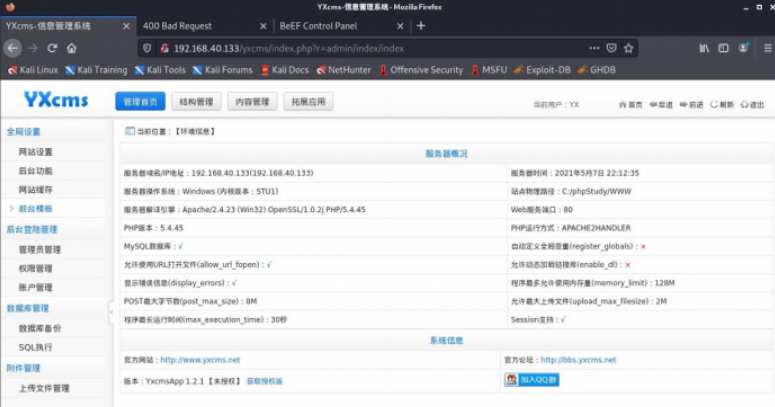Click the Firefox forward arrow button
775x407 pixels.
33,48
